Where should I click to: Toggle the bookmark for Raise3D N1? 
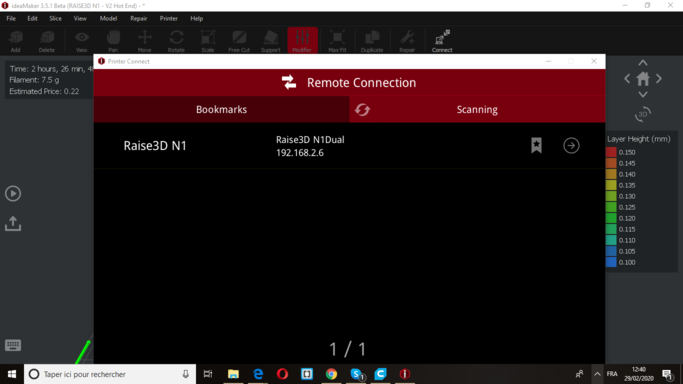click(536, 145)
